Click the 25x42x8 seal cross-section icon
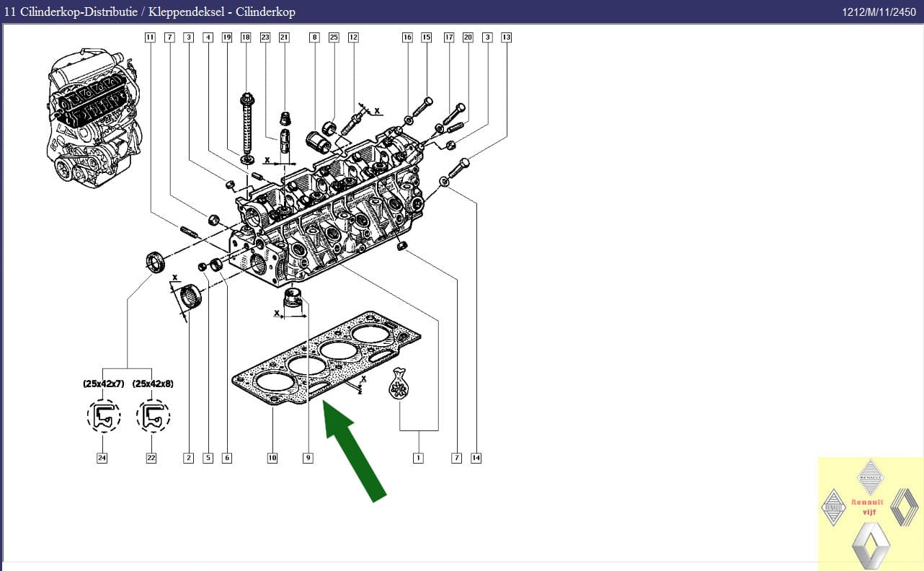This screenshot has width=924, height=571. pos(153,416)
